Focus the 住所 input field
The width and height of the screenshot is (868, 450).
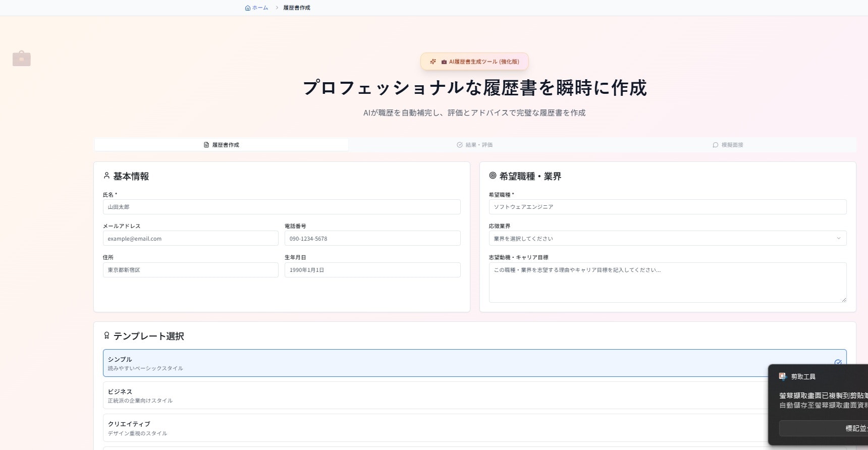pyautogui.click(x=191, y=270)
